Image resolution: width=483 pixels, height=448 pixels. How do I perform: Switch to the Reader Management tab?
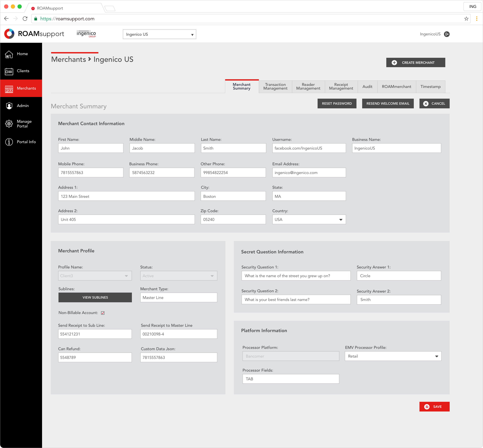click(x=308, y=87)
